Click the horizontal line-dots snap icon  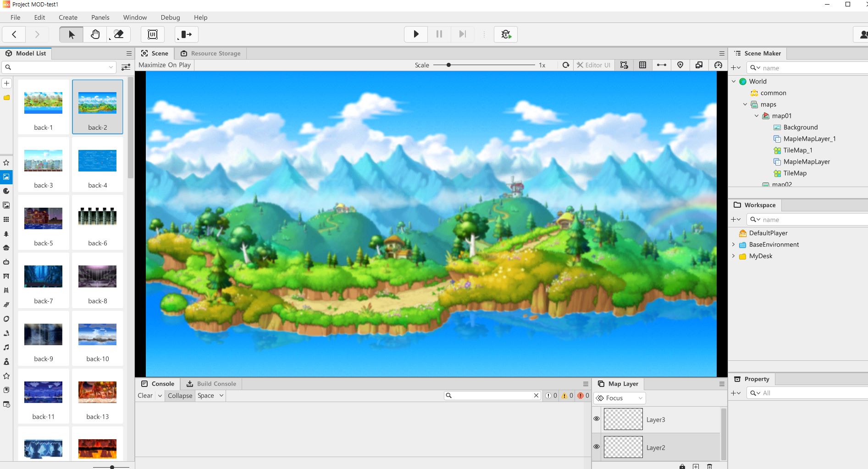[x=661, y=65]
